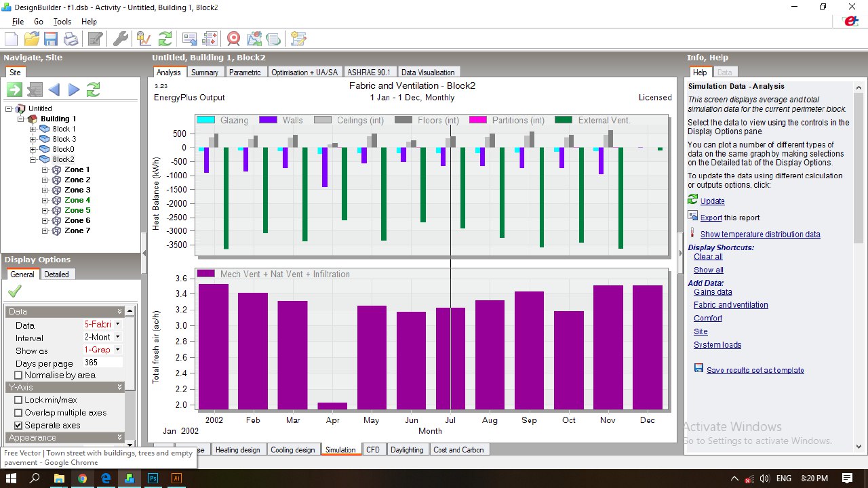Expand the Block 1 tree node
Screen dimensions: 868x488
[x=33, y=129]
